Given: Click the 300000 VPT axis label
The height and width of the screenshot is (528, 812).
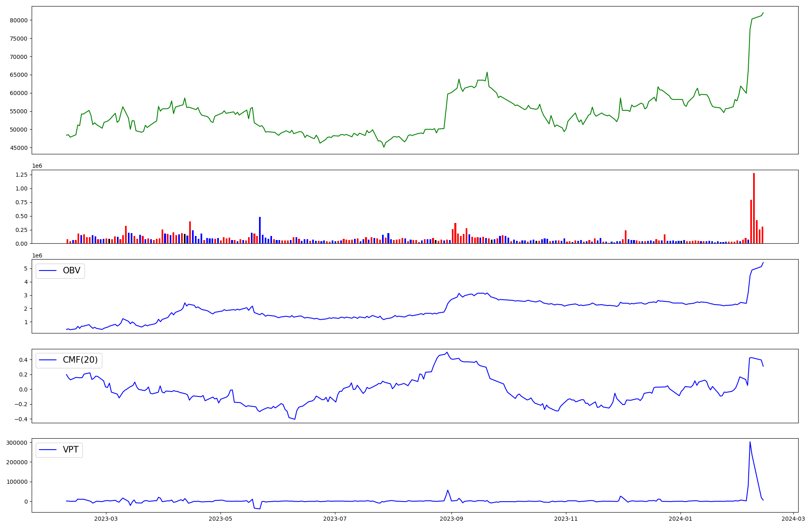Looking at the screenshot, I should 17,443.
